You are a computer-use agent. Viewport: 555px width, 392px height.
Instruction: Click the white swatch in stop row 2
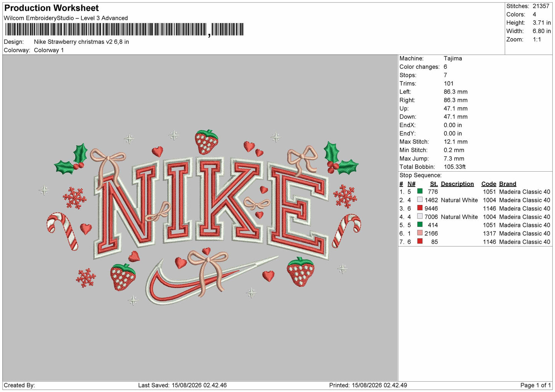click(420, 200)
